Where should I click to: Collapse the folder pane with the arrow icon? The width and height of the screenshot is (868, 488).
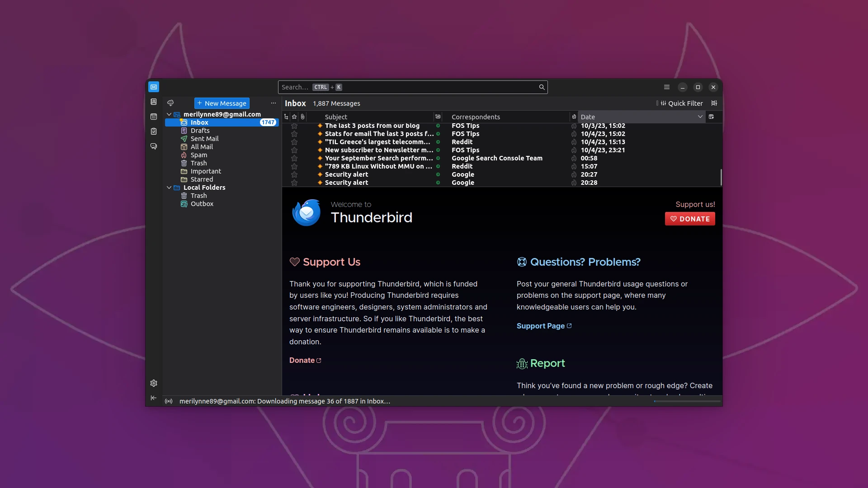[x=154, y=398]
